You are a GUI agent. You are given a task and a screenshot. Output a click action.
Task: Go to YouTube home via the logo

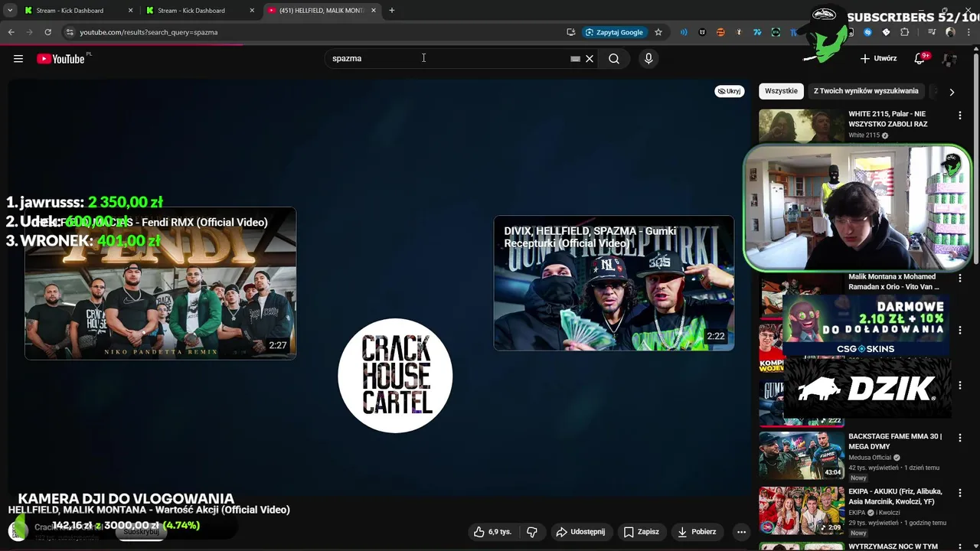(60, 59)
